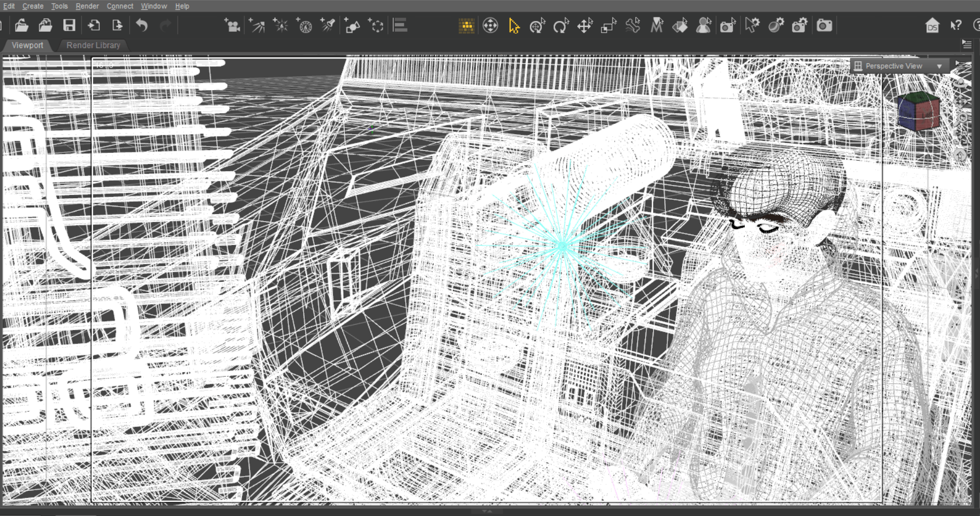
Task: Click the Export file icon
Action: (x=117, y=25)
